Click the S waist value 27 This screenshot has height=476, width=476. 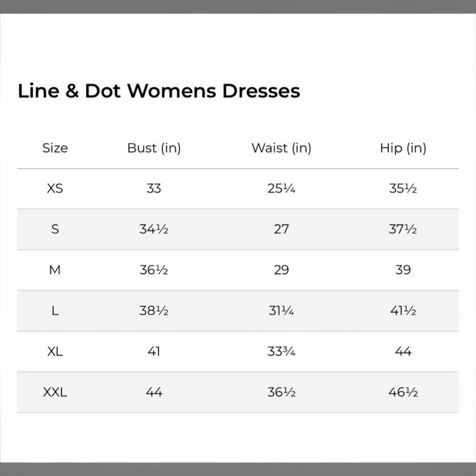(x=281, y=229)
